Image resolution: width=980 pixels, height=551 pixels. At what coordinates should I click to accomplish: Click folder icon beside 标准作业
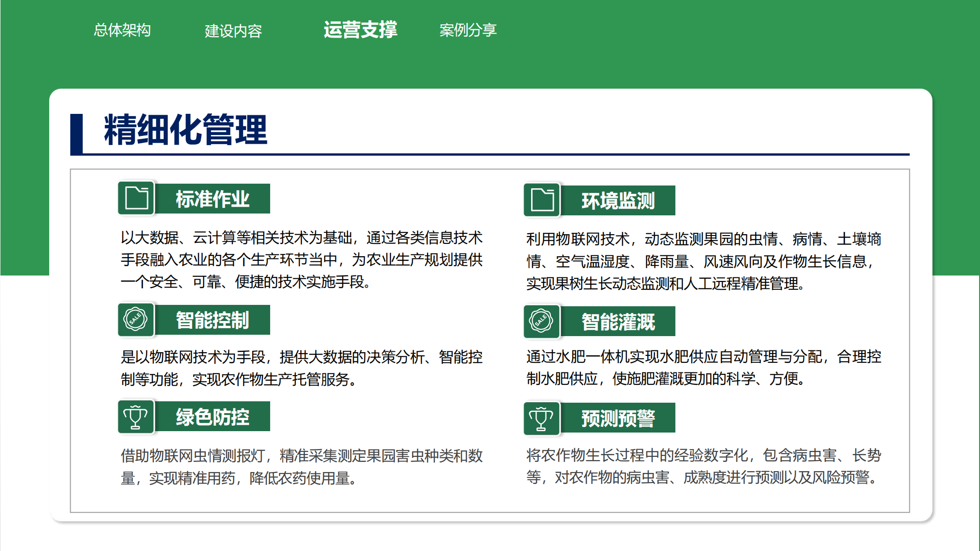(x=136, y=198)
